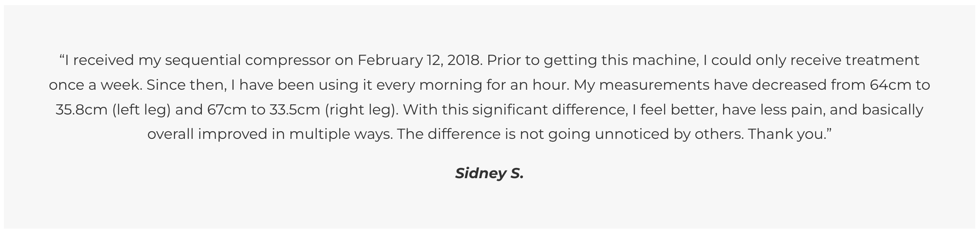Click the phrase "once a week"

pyautogui.click(x=95, y=85)
